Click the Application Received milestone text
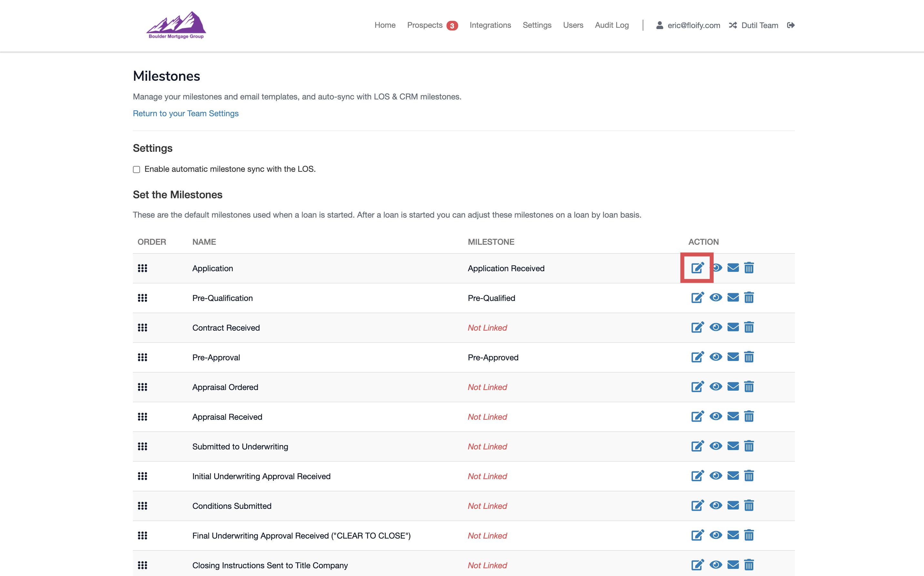Image resolution: width=924 pixels, height=576 pixels. (506, 268)
